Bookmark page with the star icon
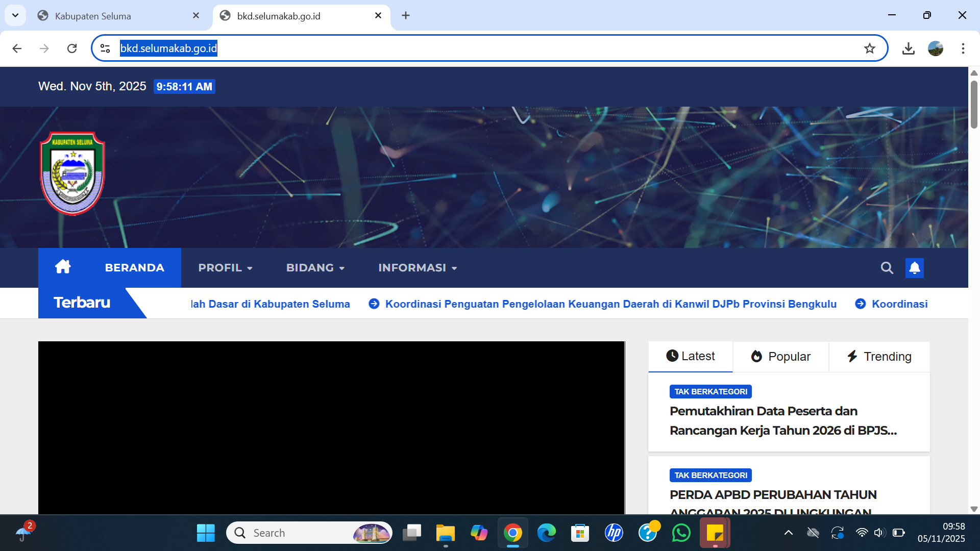 point(869,48)
